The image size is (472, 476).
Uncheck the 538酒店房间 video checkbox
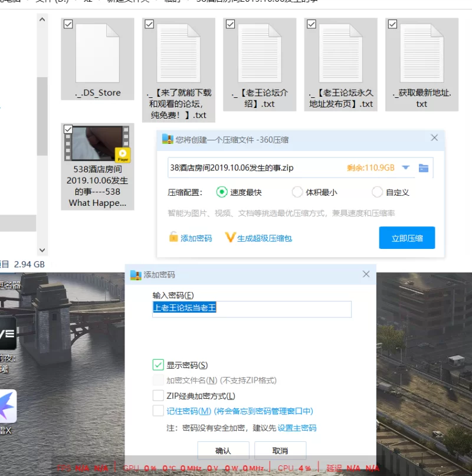[x=68, y=129]
